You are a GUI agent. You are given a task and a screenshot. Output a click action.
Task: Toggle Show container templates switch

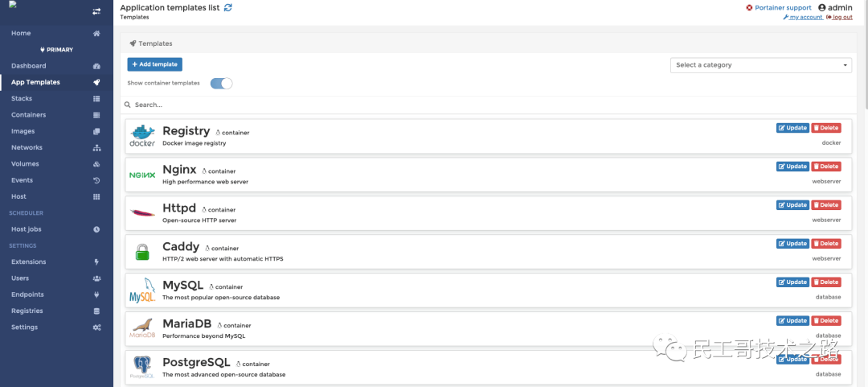click(x=221, y=83)
